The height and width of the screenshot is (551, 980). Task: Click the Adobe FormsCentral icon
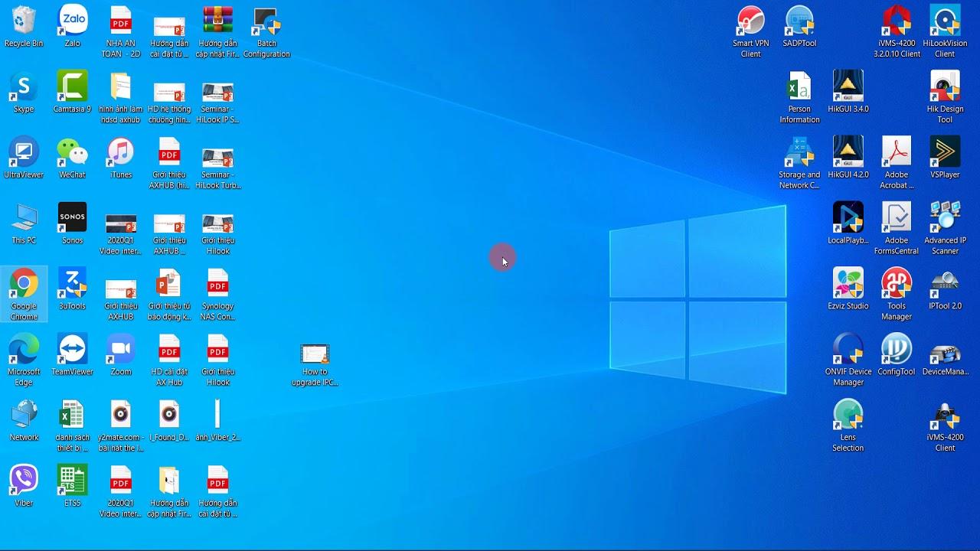coord(897,230)
